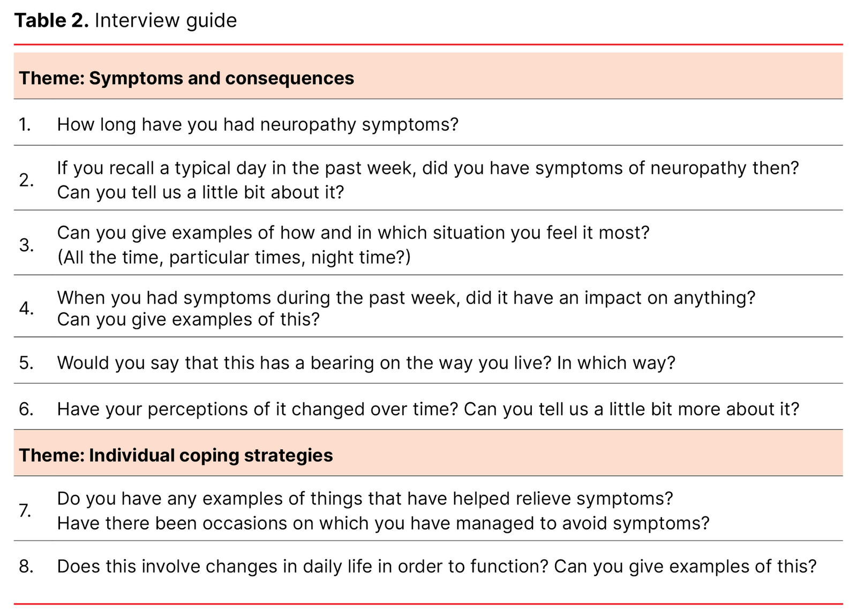Click the row number '1.'
Screen dimensions: 857x616
[x=25, y=124]
